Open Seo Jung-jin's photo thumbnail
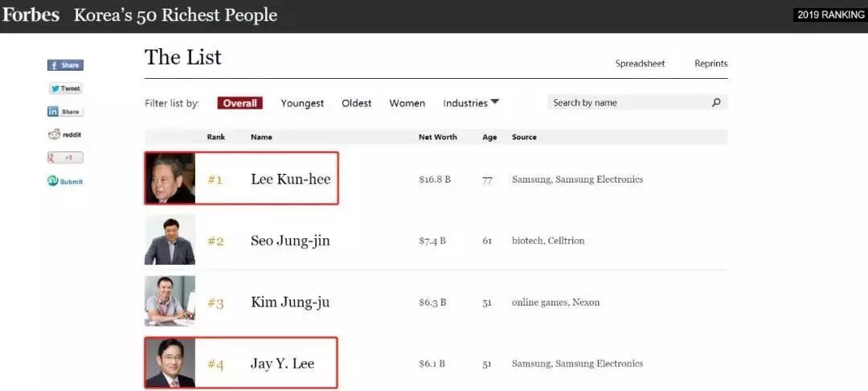This screenshot has width=868, height=391. coord(170,240)
